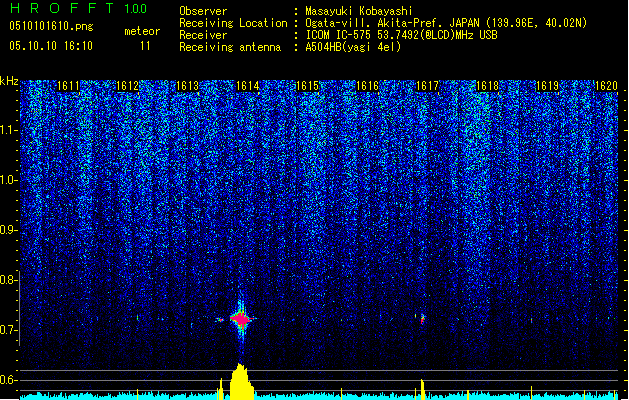This screenshot has width=629, height=400.
Task: Select the antenna value A504HB(yagi 4el)
Action: 353,47
